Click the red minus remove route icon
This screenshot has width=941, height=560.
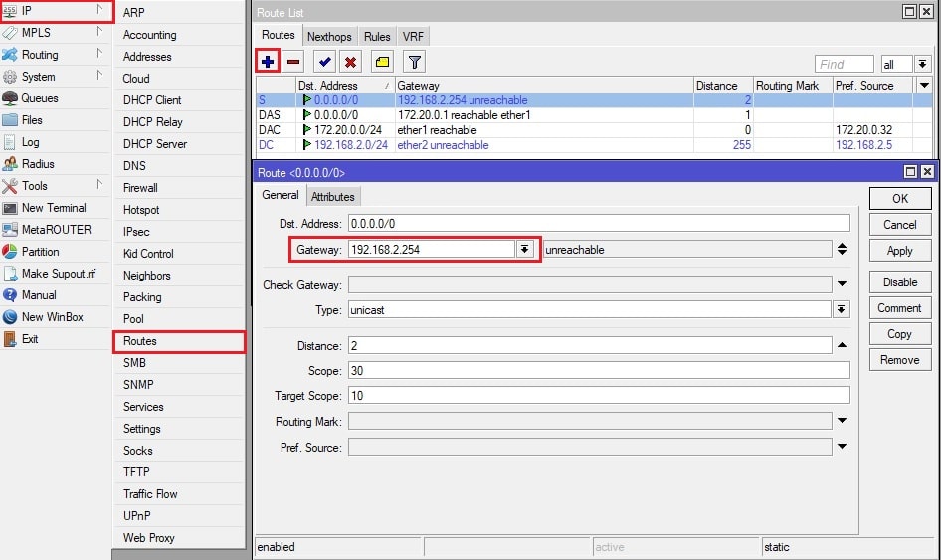293,62
